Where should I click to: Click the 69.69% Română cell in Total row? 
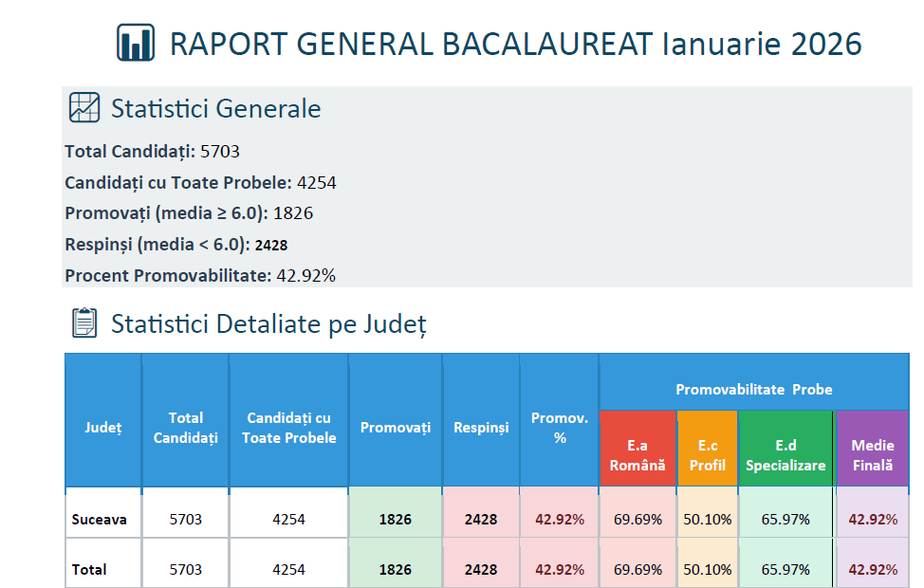638,569
